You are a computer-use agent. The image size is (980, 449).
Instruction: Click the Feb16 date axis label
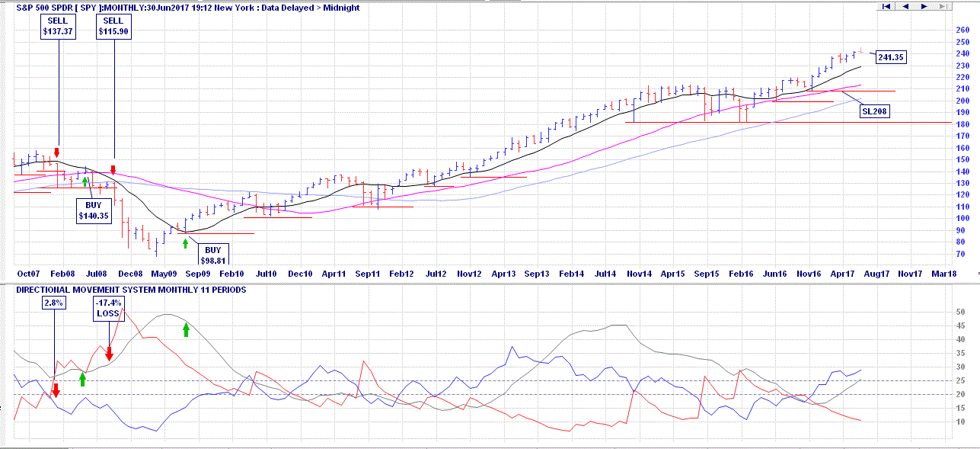(x=742, y=273)
